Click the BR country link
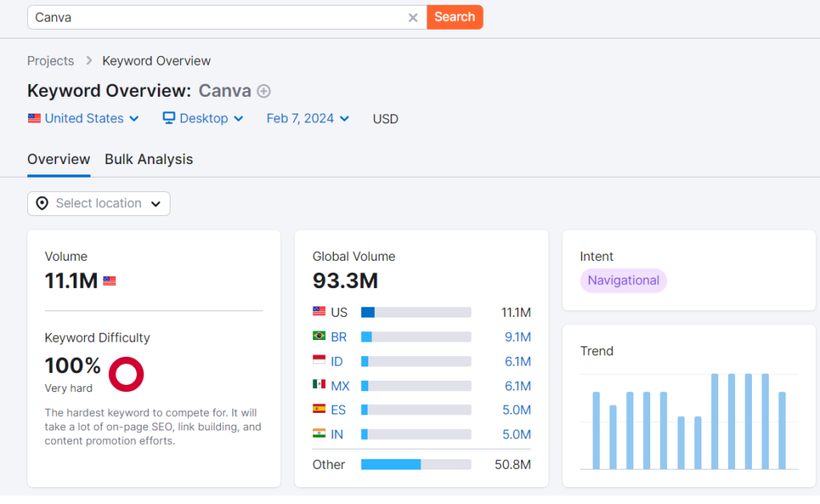The image size is (820, 504). point(339,337)
